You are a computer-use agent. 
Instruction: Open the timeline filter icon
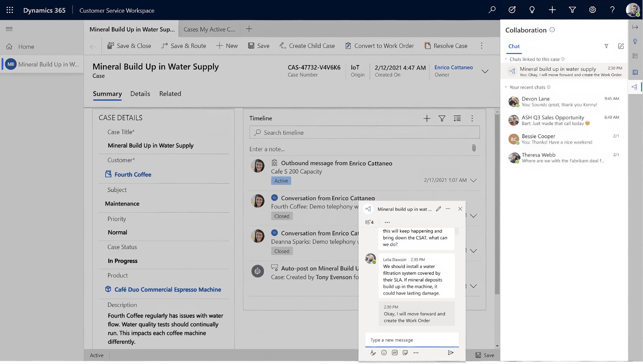tap(442, 119)
